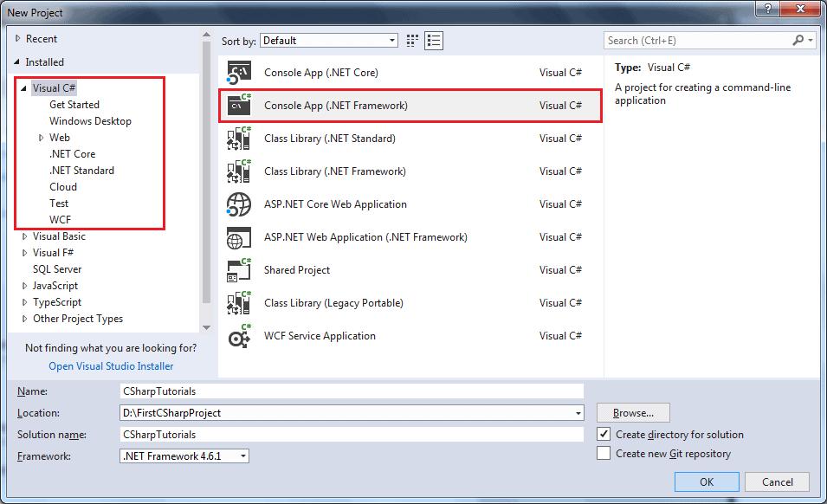The height and width of the screenshot is (504, 827).
Task: Enable Create new Git repository
Action: (x=604, y=453)
